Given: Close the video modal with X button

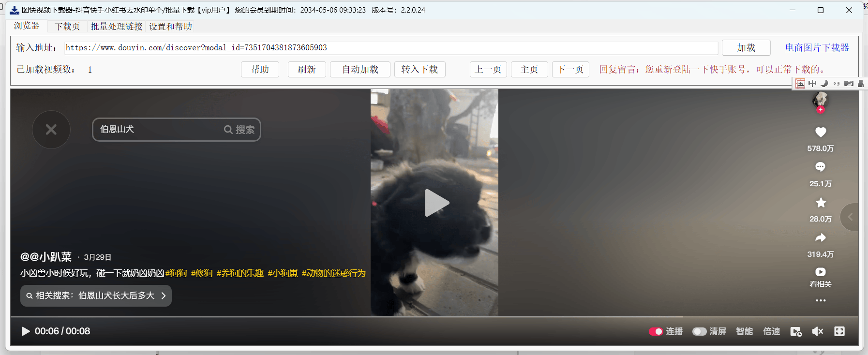Looking at the screenshot, I should [x=51, y=130].
